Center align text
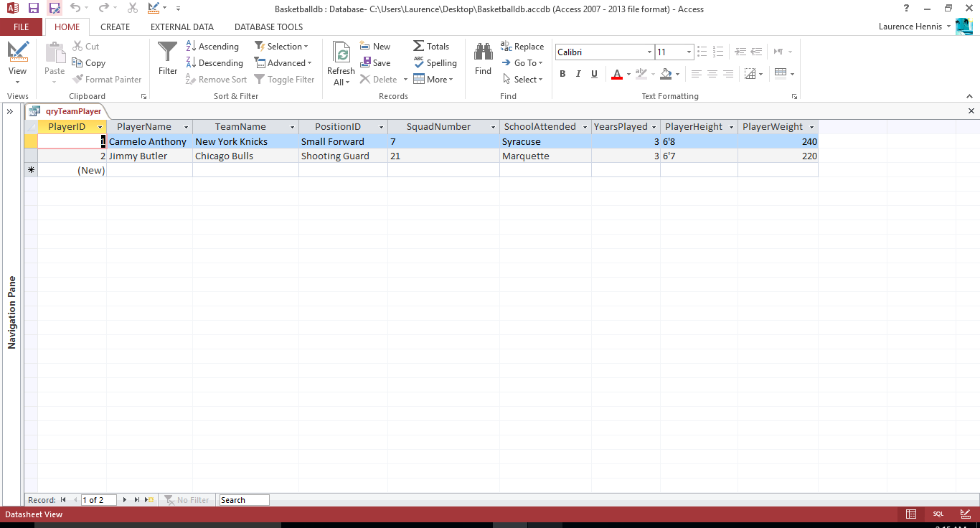 712,74
